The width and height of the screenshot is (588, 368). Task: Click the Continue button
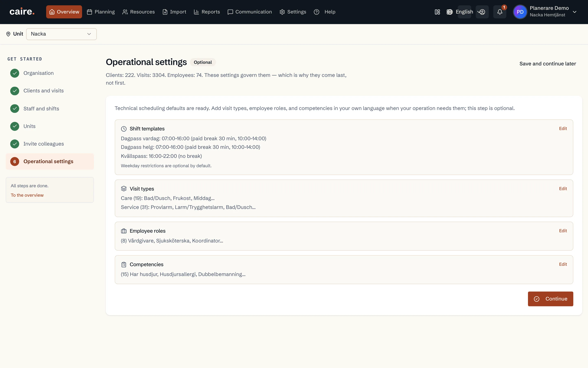point(550,299)
